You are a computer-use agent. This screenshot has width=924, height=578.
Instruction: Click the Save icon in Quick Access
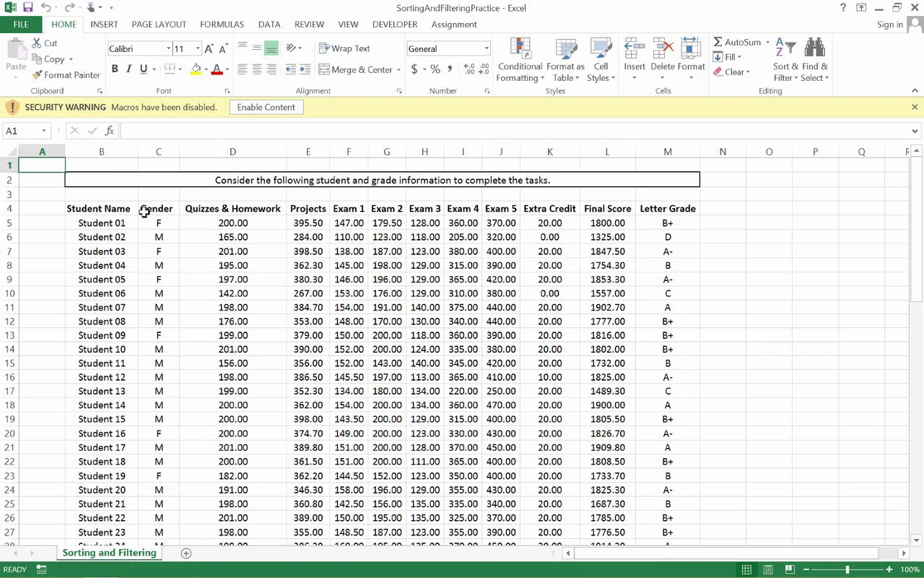27,8
